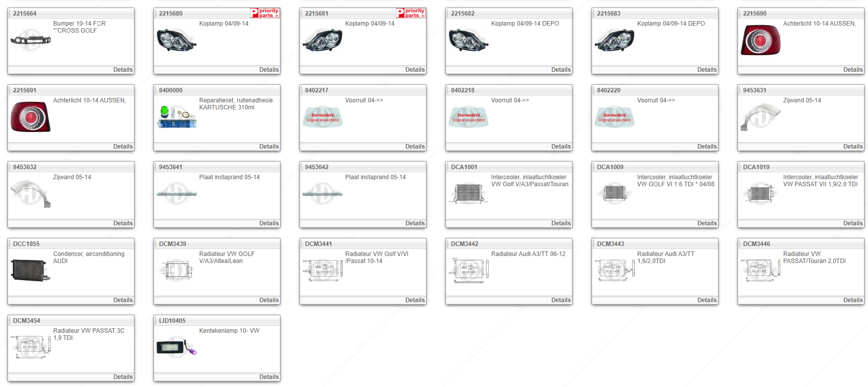Open Details for Radiateur DCM3446
Viewport: 868px width, 387px height.
pos(852,300)
